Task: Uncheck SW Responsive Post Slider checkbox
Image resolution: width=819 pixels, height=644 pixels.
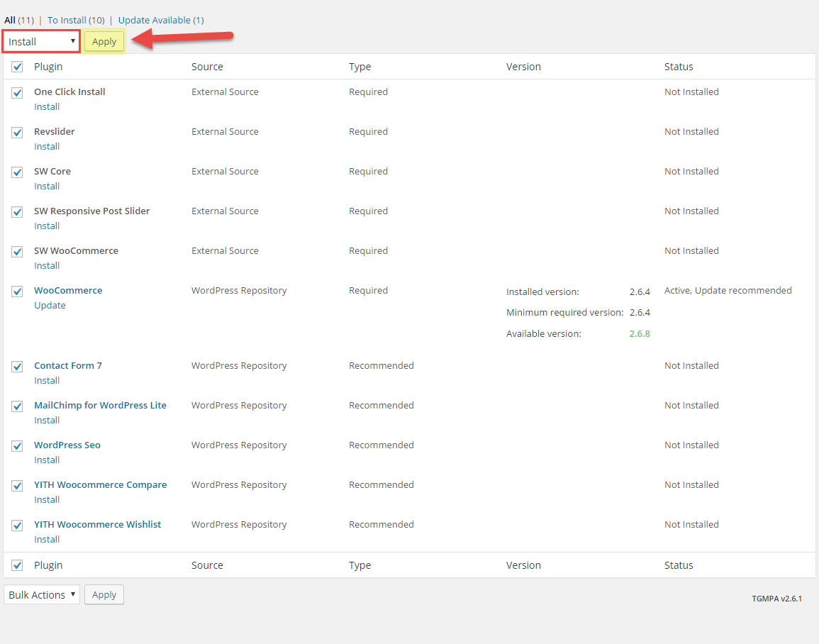Action: 17,212
